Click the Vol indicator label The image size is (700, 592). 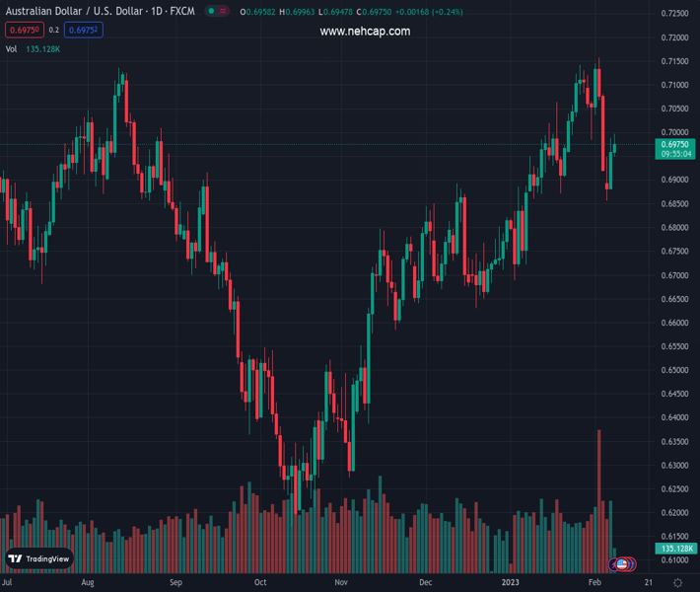click(x=12, y=48)
